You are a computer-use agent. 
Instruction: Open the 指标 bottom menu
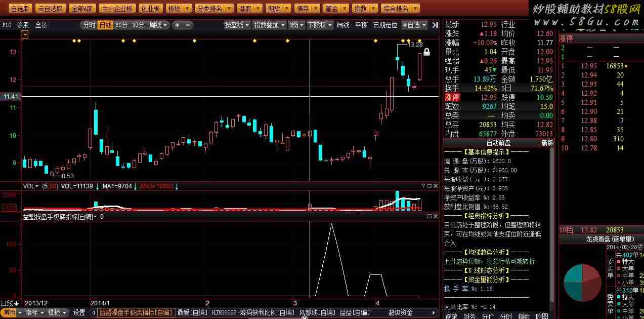coord(34,313)
